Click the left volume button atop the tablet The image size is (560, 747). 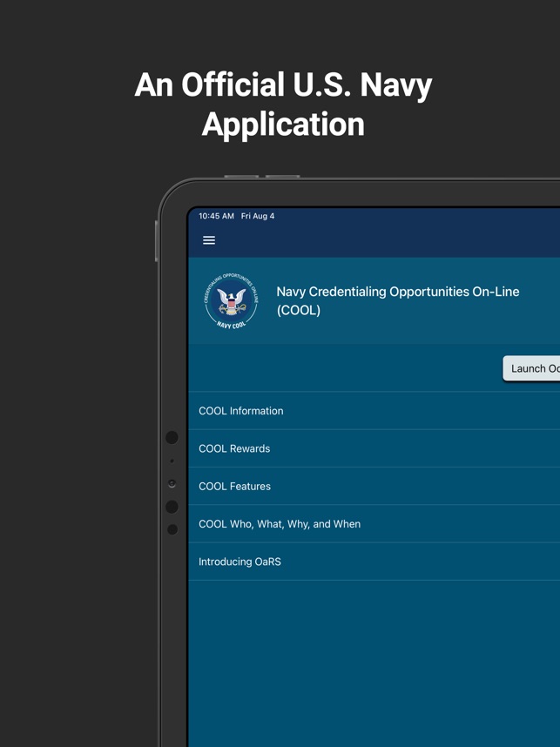pos(241,177)
